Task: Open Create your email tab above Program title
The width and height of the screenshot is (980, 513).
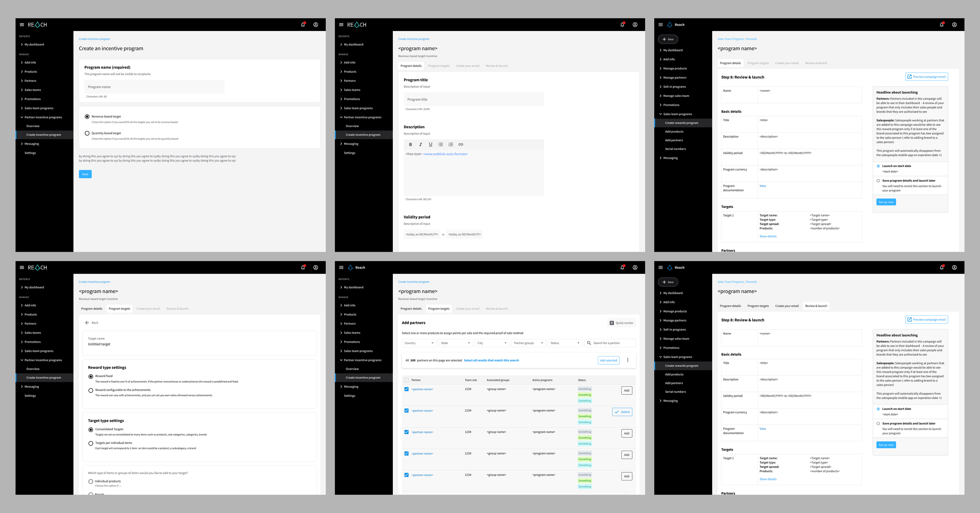Action: pyautogui.click(x=467, y=66)
